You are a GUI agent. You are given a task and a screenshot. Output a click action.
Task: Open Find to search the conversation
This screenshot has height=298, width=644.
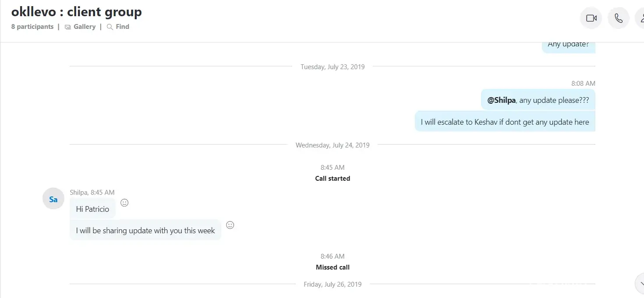click(122, 27)
